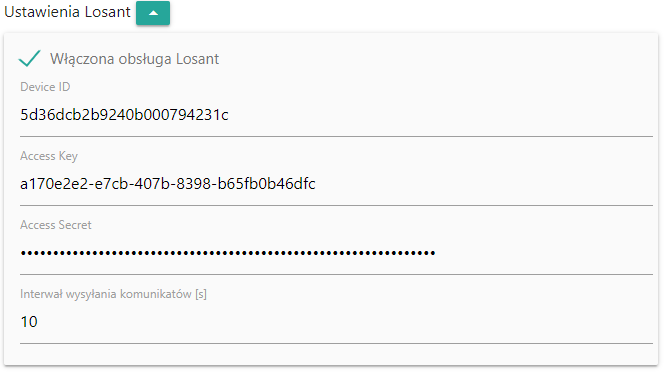Click the a170e2e2-e7cb-407b key value
This screenshot has height=373, width=665.
[168, 184]
